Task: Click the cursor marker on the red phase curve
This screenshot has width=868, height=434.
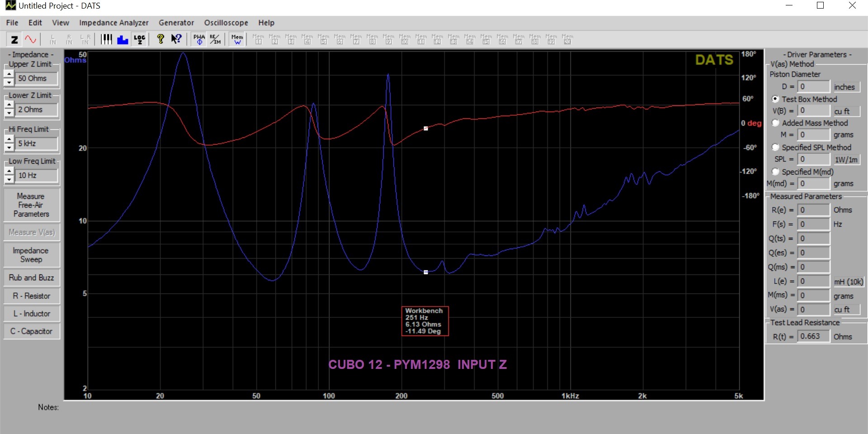Action: pyautogui.click(x=425, y=128)
